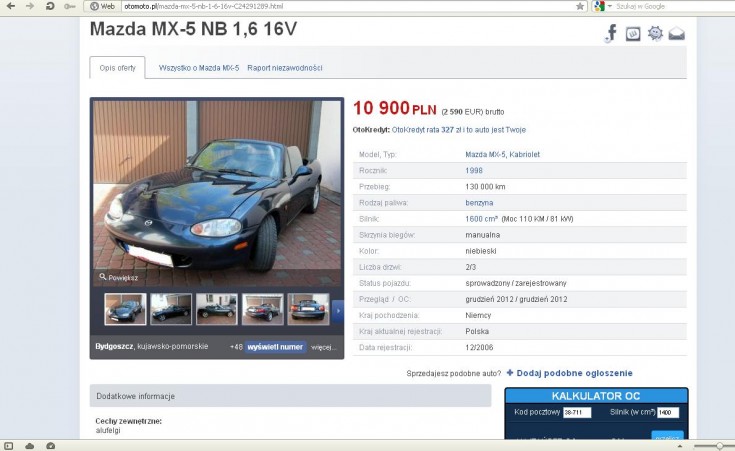Select the first car thumbnail
The height and width of the screenshot is (451, 735).
125,309
